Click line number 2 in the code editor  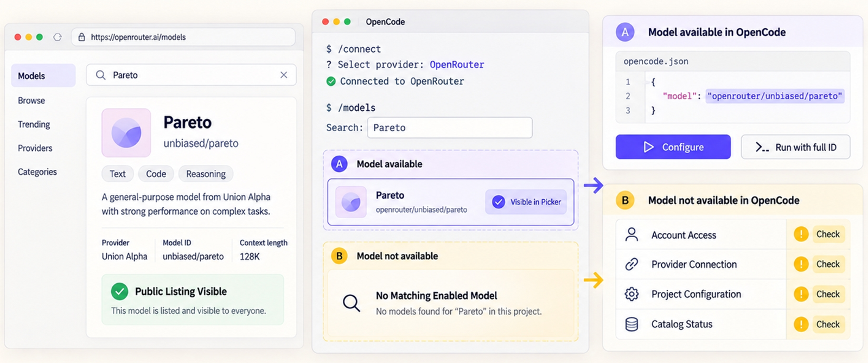(628, 96)
